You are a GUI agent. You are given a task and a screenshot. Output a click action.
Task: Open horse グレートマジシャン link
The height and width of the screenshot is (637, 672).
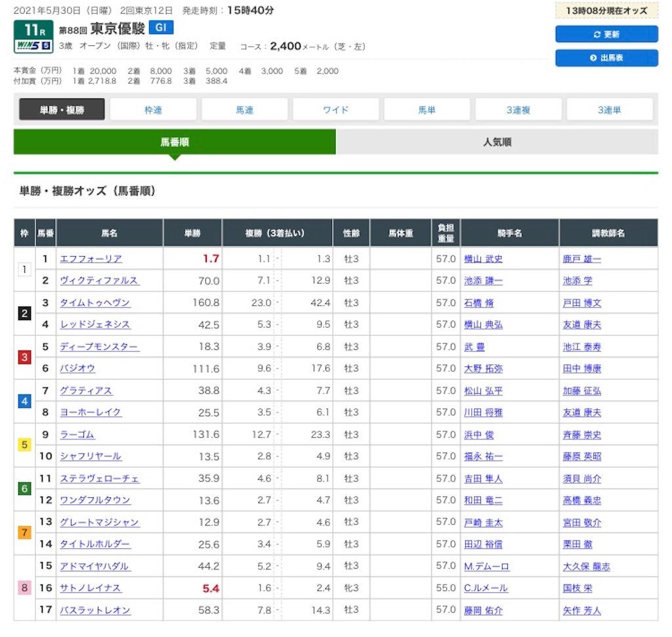point(100,522)
